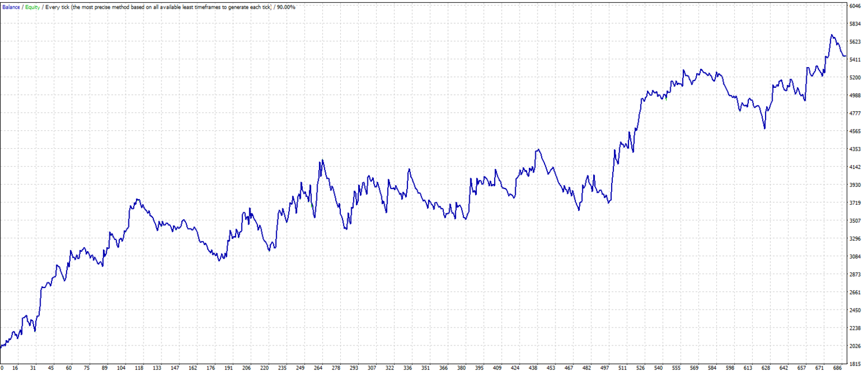Click trade number 31 on horizontal axis
This screenshot has height=372, width=868.
coord(33,368)
